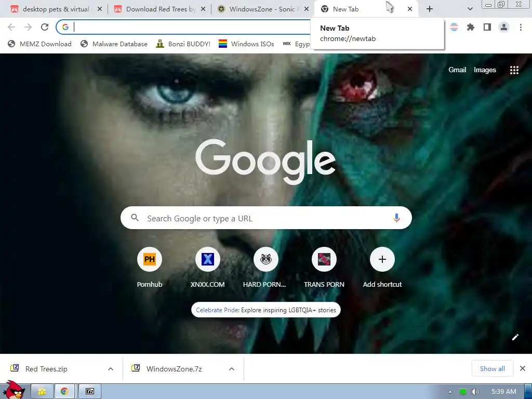
Task: Open Red Trees.zip downloaded file
Action: 46,369
